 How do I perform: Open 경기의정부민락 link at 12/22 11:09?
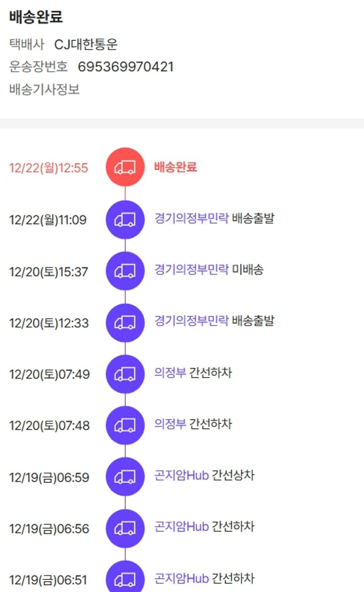click(191, 218)
